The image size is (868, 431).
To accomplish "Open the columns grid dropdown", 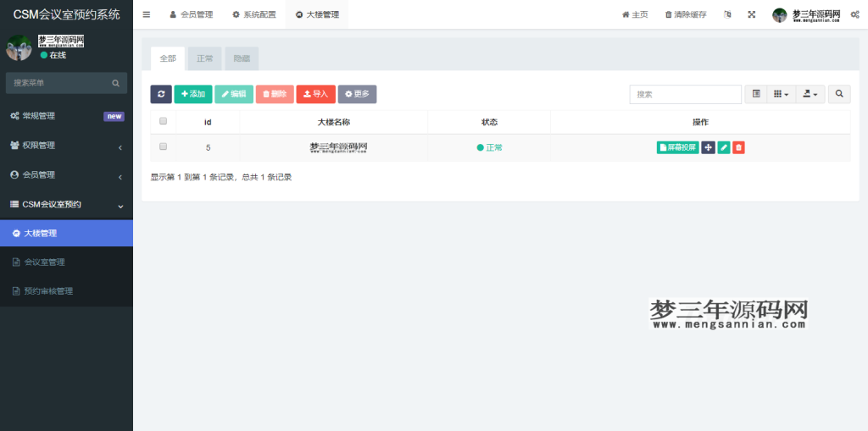I will [781, 94].
